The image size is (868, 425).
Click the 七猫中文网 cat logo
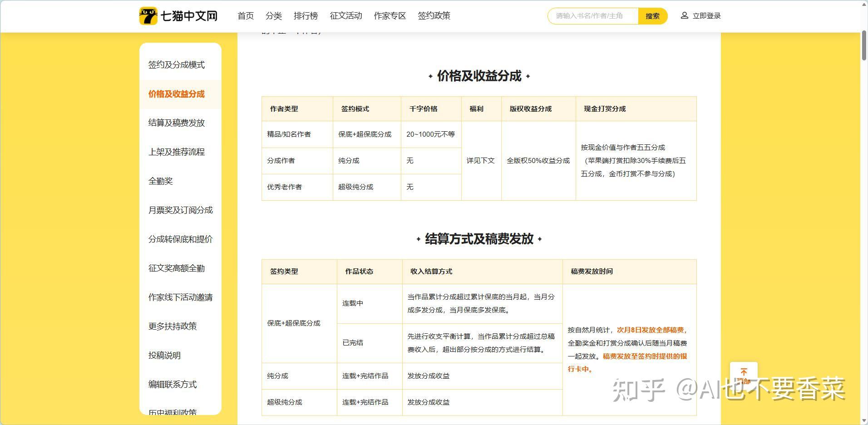click(148, 16)
